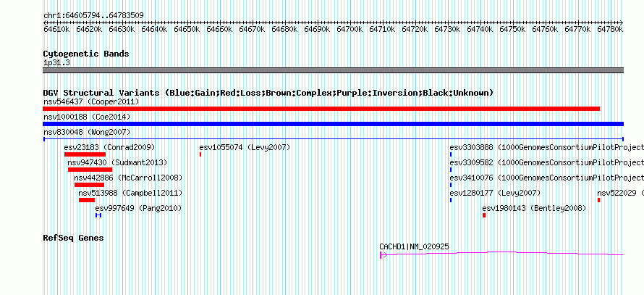644x295 pixels.
Task: Click the 64620k ruler tick label
Action: (90, 29)
